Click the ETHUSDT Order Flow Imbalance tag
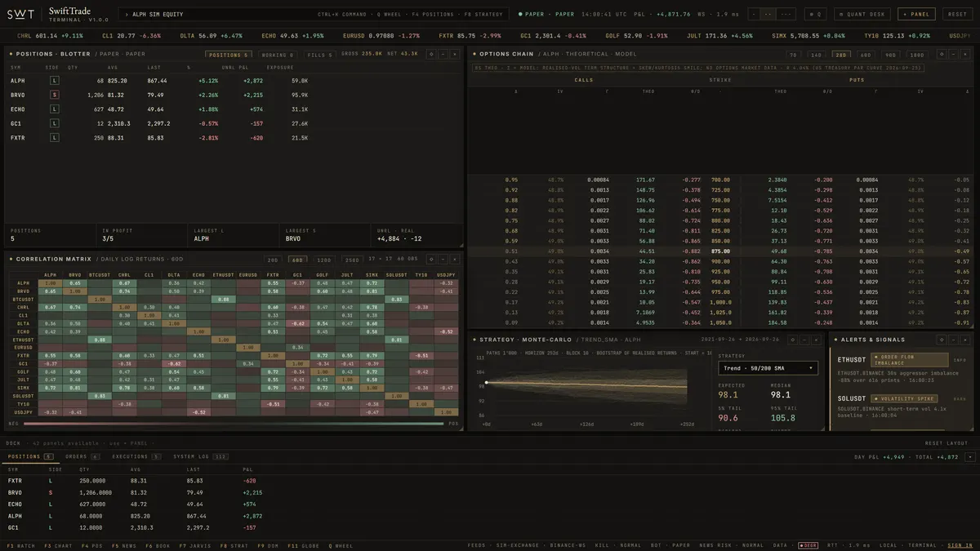Viewport: 980px width, 551px height. pos(909,359)
